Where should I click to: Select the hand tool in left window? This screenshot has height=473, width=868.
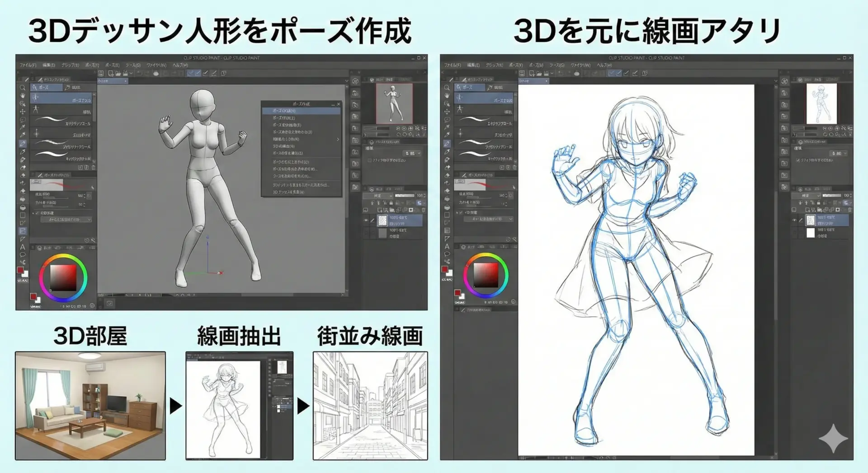click(x=22, y=96)
